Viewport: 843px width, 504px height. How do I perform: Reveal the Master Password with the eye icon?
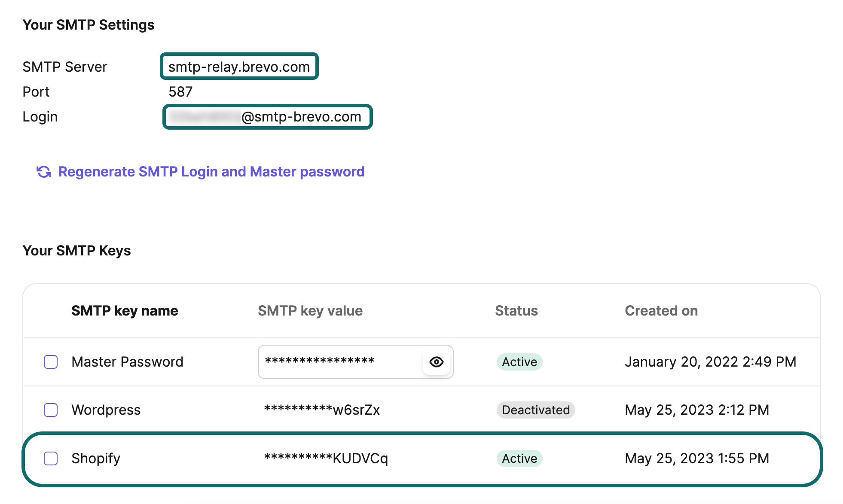[437, 362]
